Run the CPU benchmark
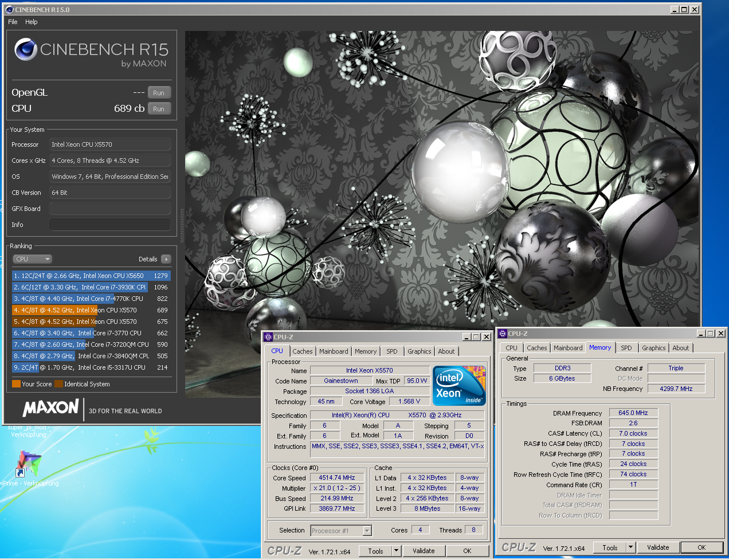729x560 pixels. tap(159, 109)
